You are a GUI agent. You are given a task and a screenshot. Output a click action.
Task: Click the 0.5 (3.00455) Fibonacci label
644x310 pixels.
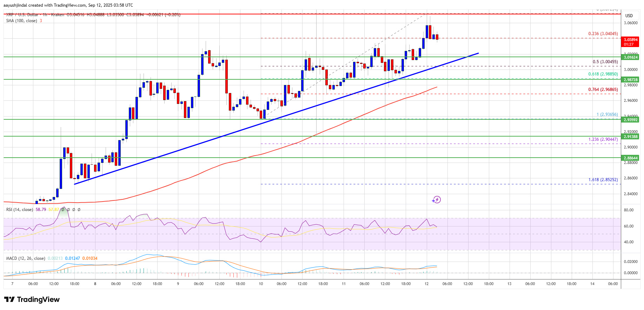(x=605, y=62)
